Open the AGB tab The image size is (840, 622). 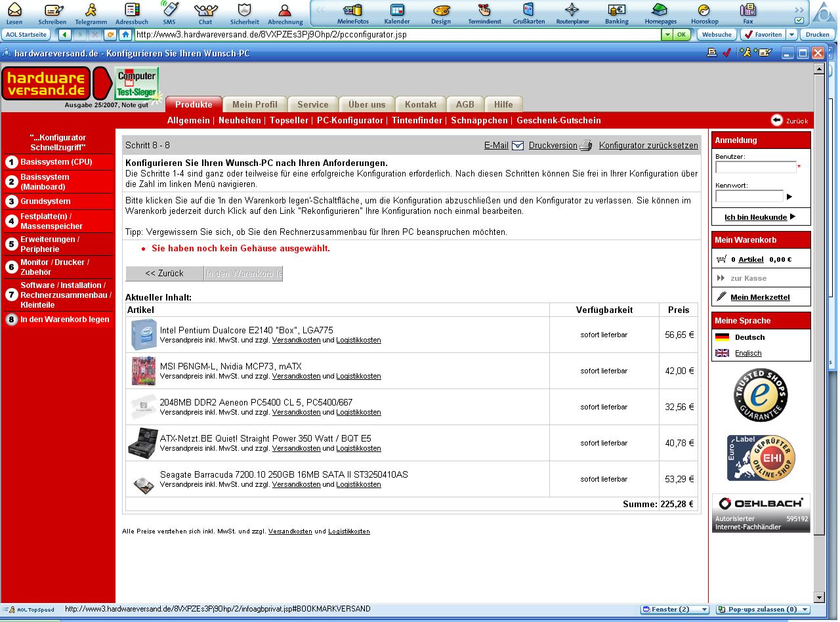click(x=465, y=104)
